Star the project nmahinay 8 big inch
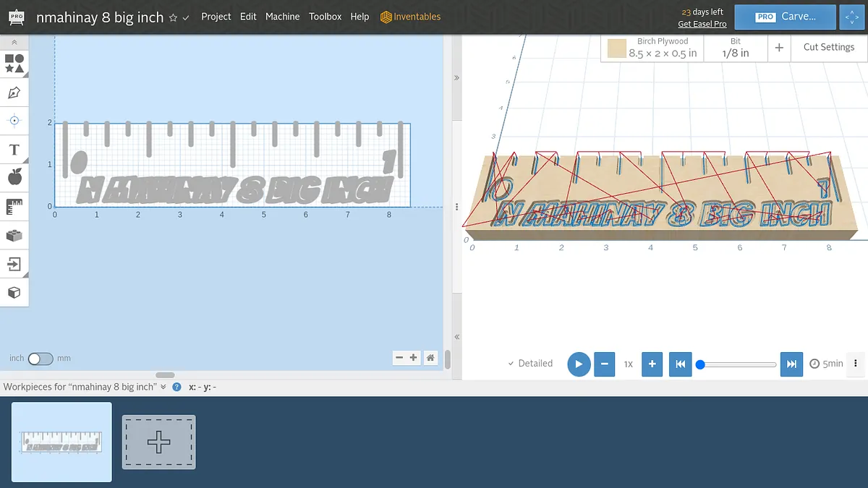Viewport: 868px width, 488px height. [173, 17]
